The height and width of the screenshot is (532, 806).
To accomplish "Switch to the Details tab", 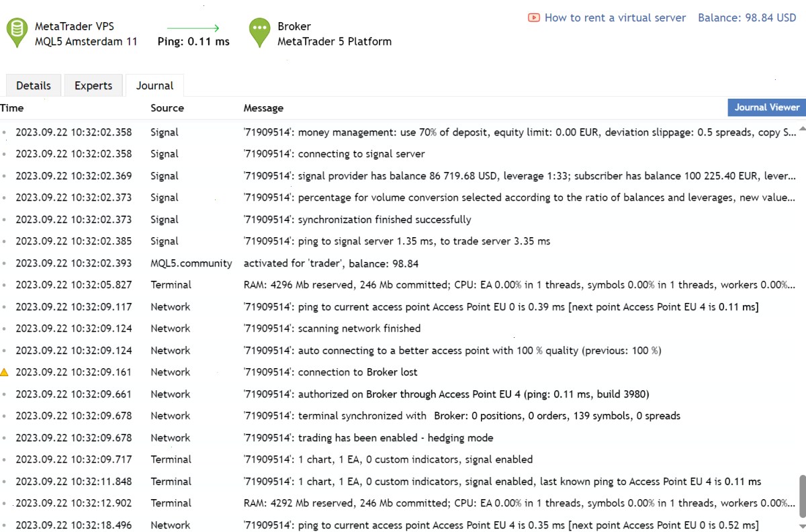I will click(x=34, y=85).
